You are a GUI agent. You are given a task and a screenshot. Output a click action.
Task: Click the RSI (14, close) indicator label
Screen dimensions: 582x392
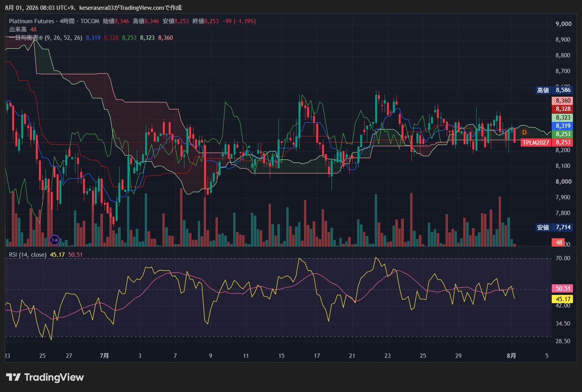[x=28, y=255]
